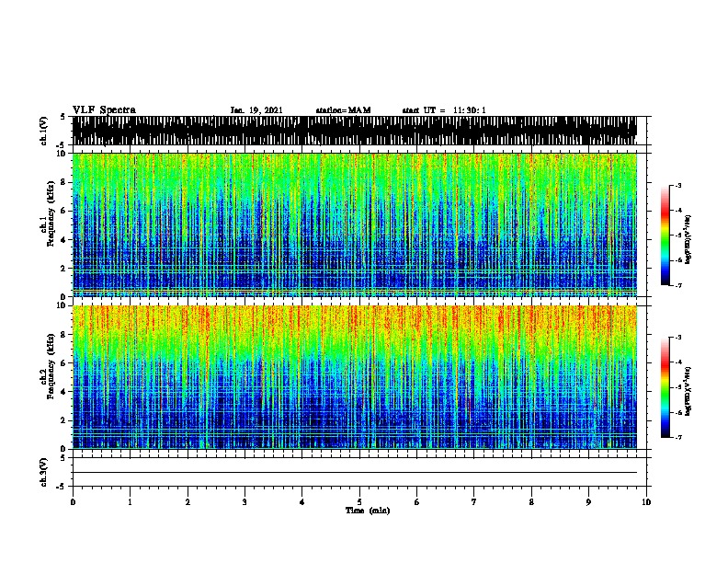Click time axis tick label "7"
728x563 pixels.
474,502
